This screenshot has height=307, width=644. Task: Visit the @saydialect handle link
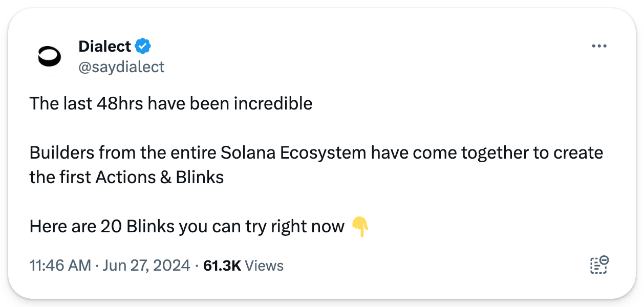pyautogui.click(x=121, y=67)
